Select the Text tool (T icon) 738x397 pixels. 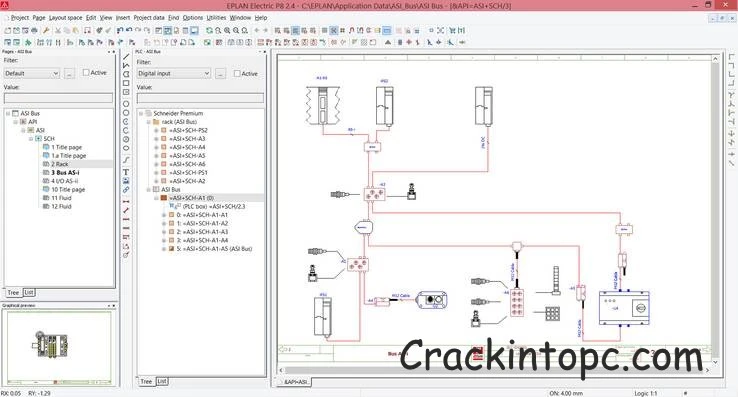coord(126,172)
